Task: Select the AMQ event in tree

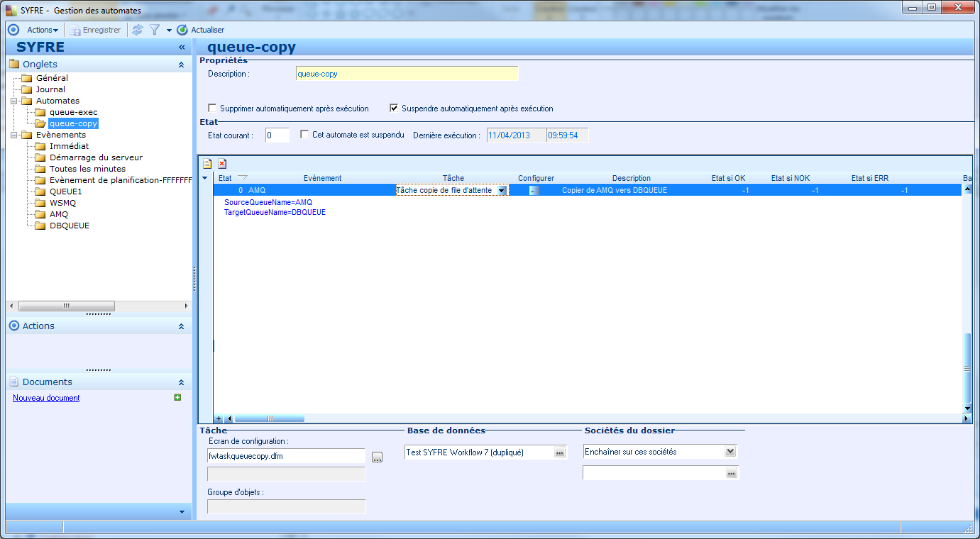Action: [59, 214]
